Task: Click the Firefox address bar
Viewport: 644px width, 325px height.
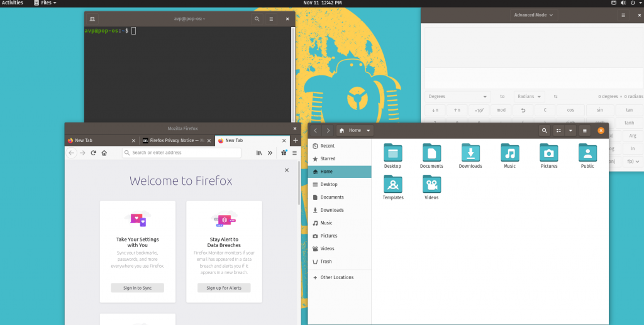Action: pos(182,153)
